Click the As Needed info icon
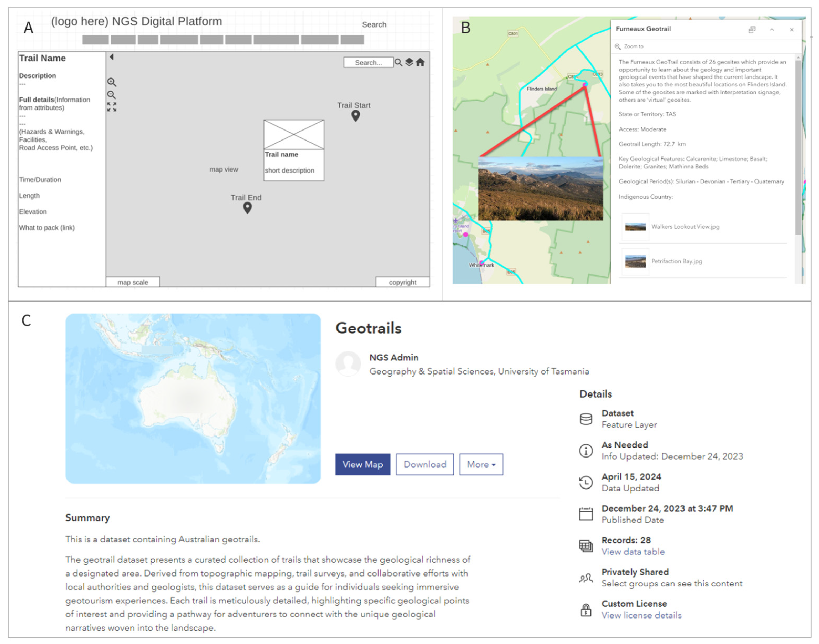This screenshot has width=819, height=644. tap(586, 451)
